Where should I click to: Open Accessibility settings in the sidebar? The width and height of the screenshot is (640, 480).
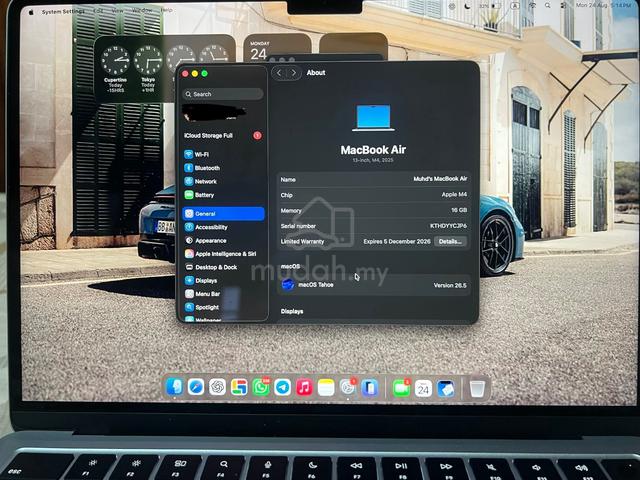coord(223,227)
